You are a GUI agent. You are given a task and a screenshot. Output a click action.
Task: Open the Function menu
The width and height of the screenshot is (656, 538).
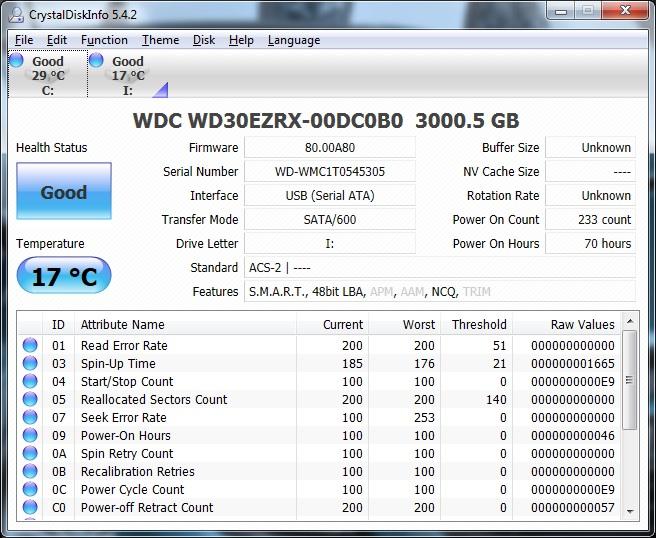[x=104, y=40]
